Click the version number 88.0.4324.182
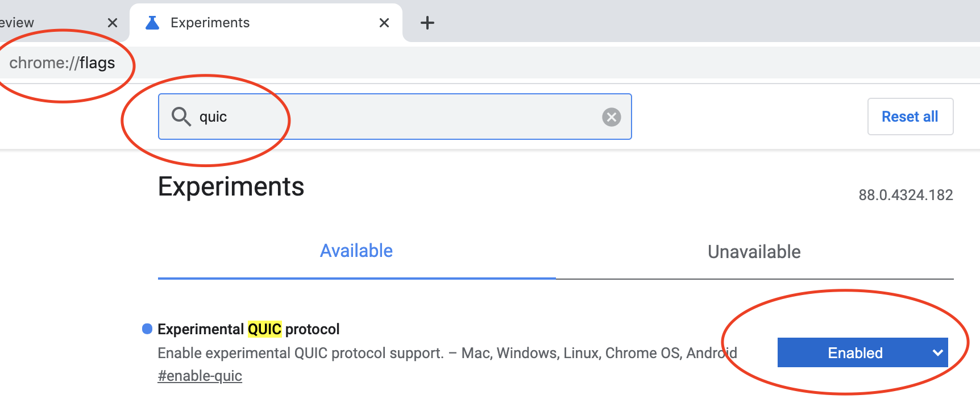 coord(906,195)
